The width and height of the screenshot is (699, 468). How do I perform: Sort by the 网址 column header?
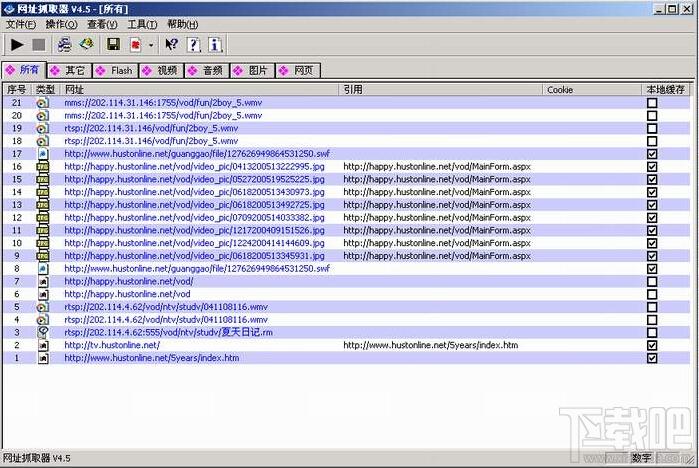[x=200, y=89]
